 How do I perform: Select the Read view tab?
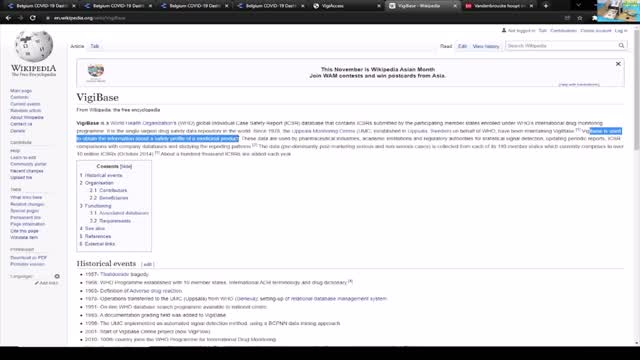446,46
